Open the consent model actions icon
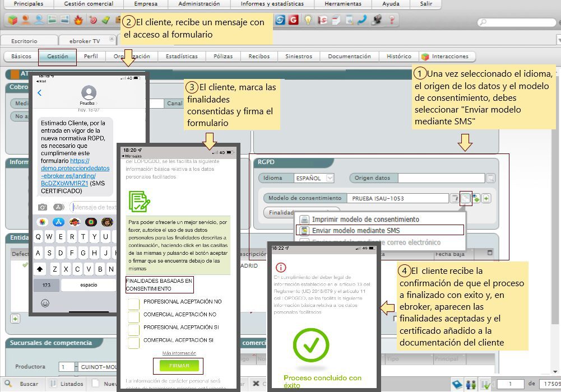The image size is (561, 392). [x=465, y=198]
